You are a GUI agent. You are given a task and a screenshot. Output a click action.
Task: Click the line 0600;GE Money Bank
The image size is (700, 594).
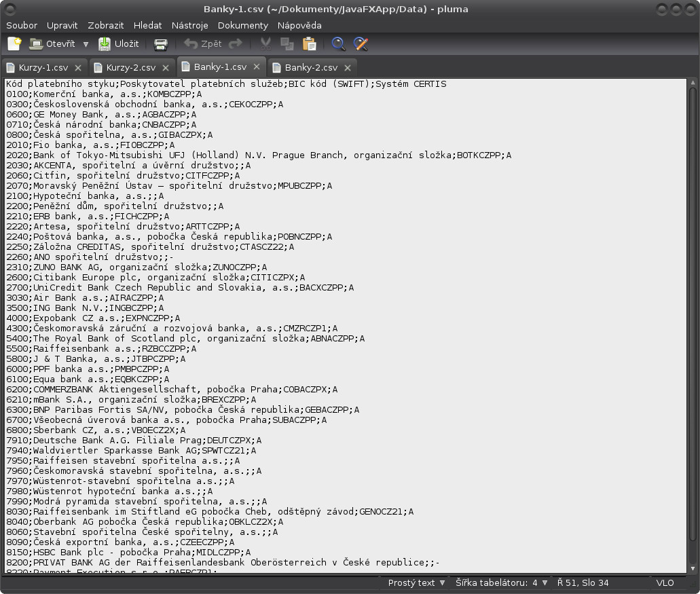tap(101, 115)
